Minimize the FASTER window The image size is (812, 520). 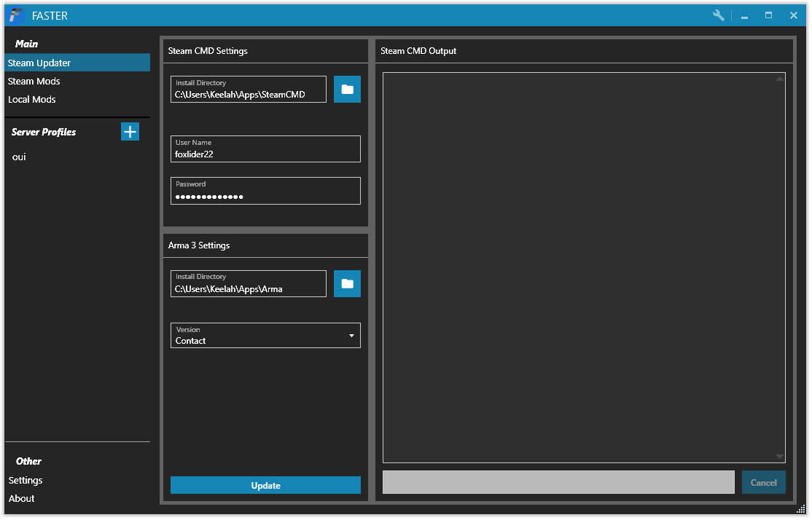coord(744,15)
